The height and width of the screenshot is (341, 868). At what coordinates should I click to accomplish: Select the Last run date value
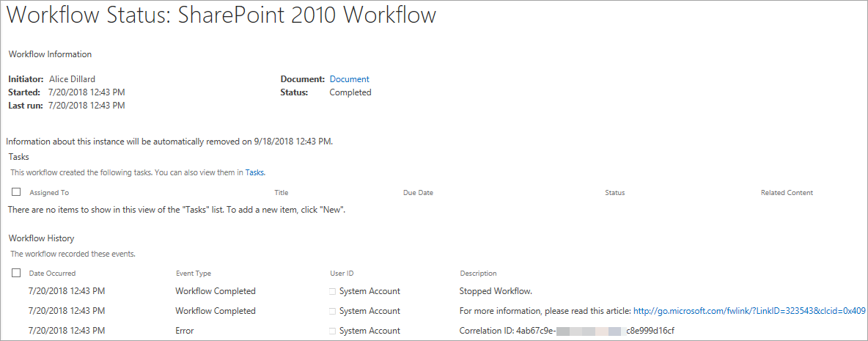(87, 105)
